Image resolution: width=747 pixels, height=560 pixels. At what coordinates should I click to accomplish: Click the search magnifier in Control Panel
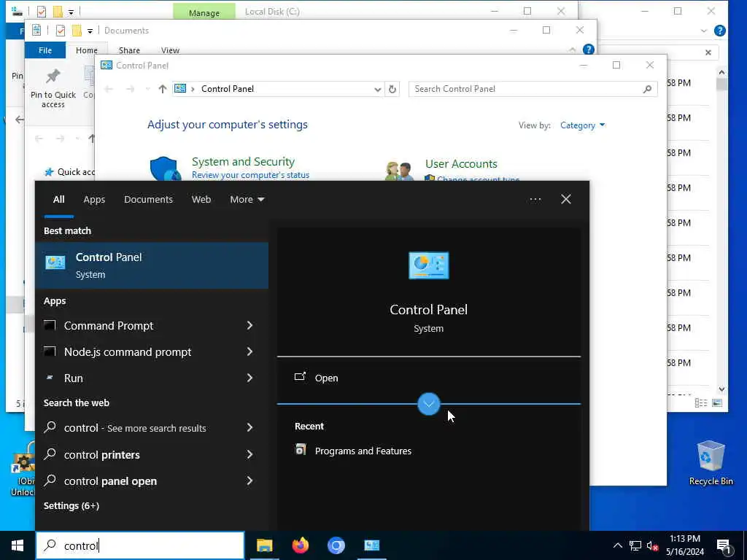coord(647,89)
